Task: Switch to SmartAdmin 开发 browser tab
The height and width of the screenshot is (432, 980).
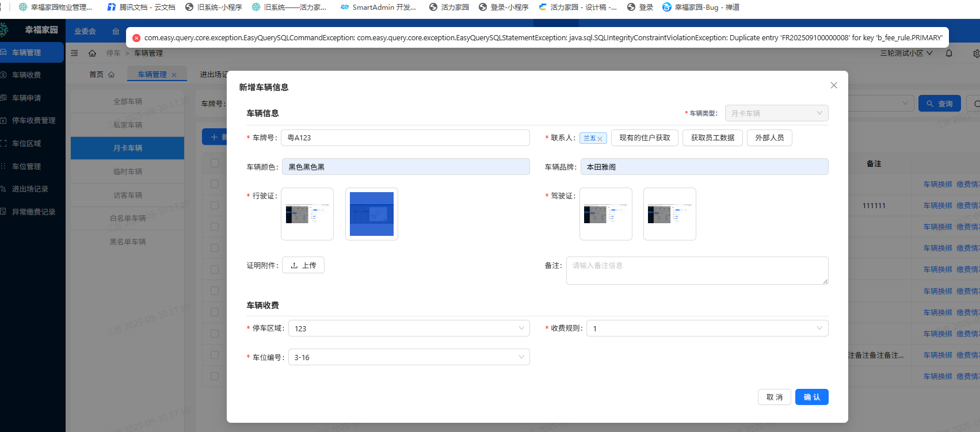Action: 379,7
